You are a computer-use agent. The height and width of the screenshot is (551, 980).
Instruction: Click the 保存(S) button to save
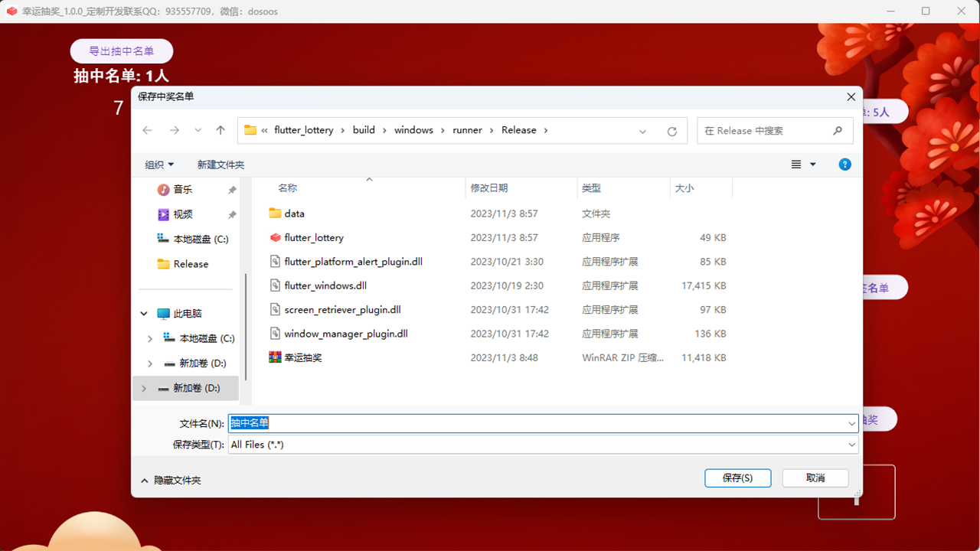[737, 478]
